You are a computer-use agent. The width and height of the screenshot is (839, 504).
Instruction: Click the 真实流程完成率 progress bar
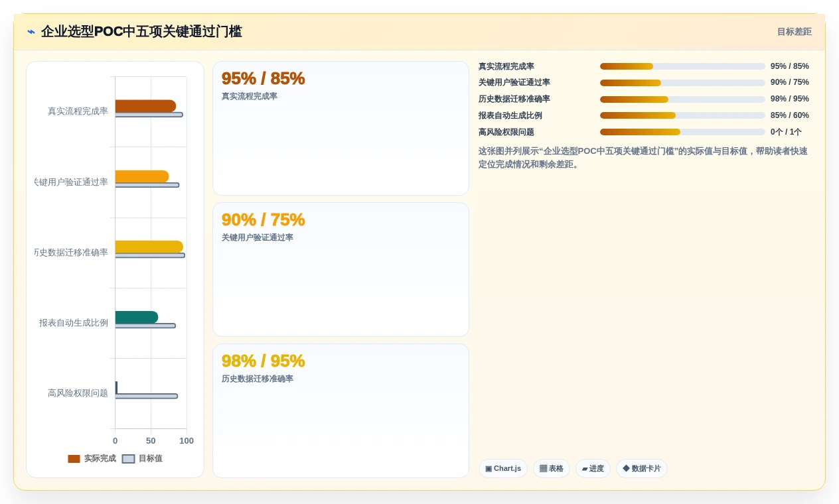pos(682,66)
